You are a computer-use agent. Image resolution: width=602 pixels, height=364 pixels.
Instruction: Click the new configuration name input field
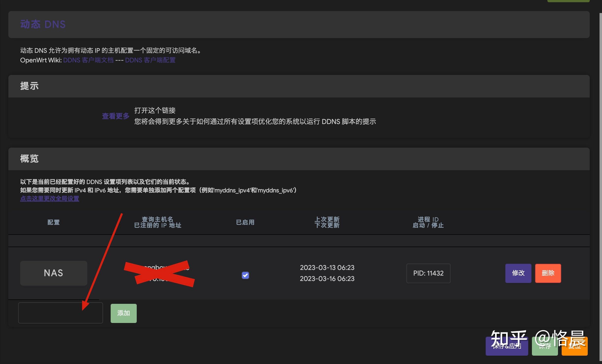(x=60, y=313)
